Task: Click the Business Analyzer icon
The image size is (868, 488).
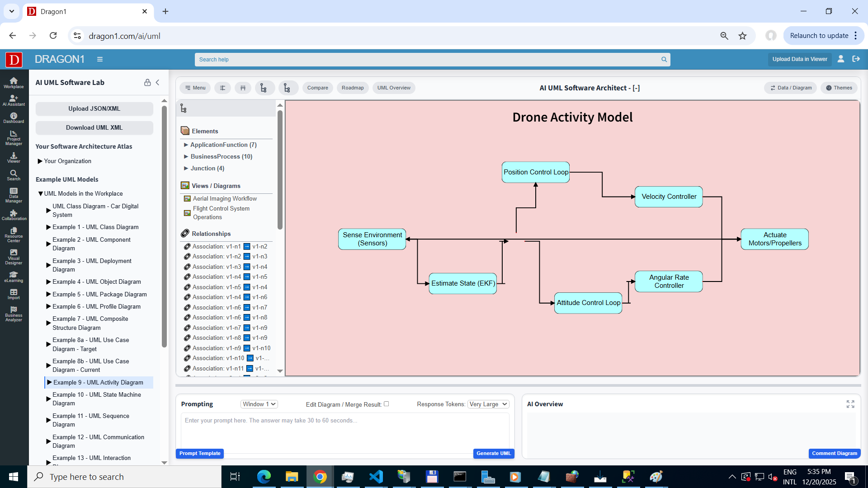Action: (x=14, y=313)
